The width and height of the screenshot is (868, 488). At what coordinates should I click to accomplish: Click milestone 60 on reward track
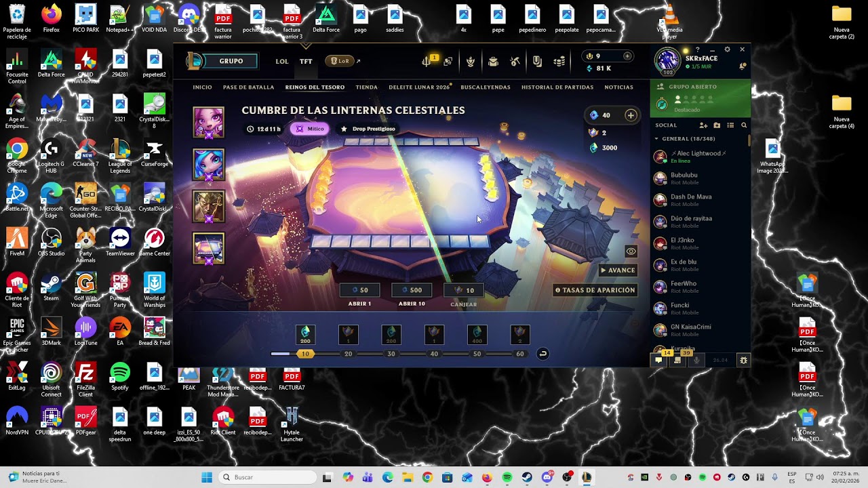(520, 354)
